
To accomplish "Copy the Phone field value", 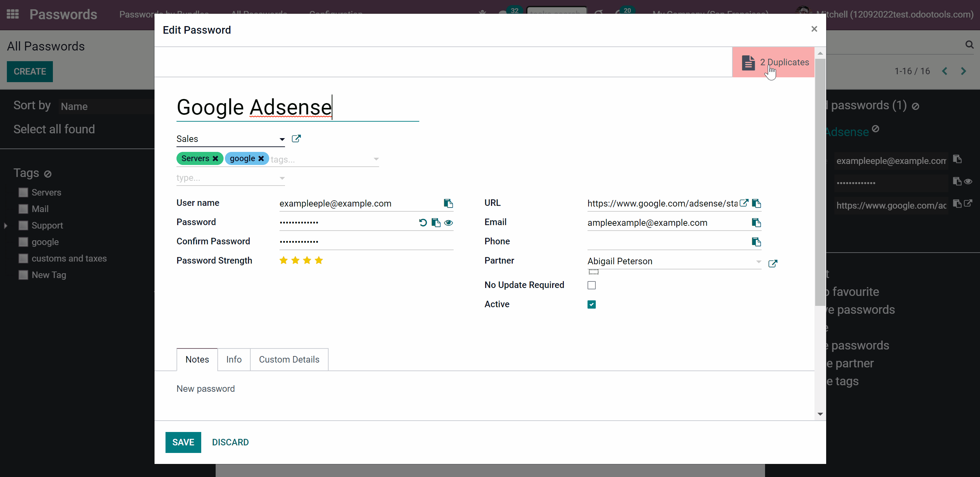I will pos(756,242).
